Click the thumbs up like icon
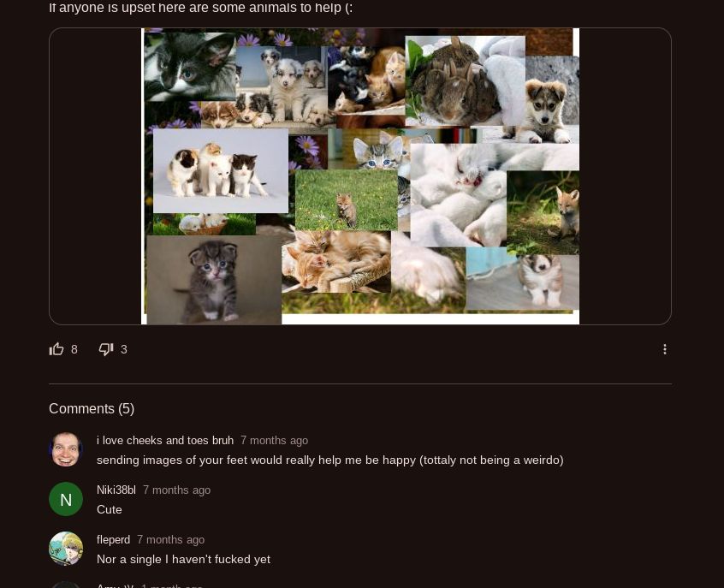The height and width of the screenshot is (588, 724). pos(56,349)
